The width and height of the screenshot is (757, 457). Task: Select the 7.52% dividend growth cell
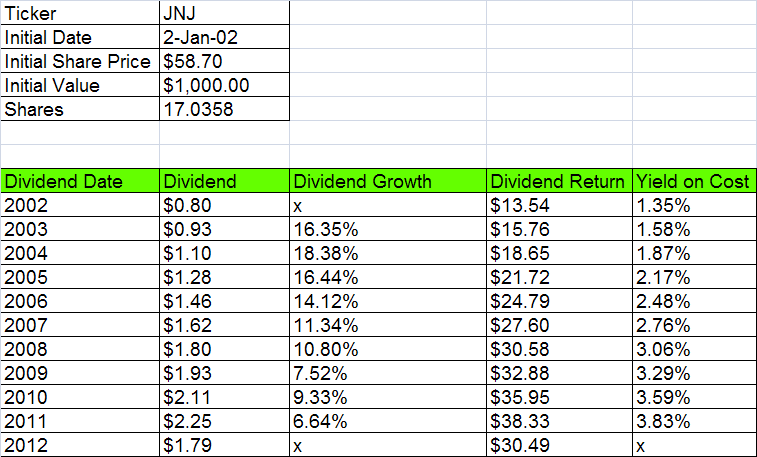pyautogui.click(x=387, y=373)
